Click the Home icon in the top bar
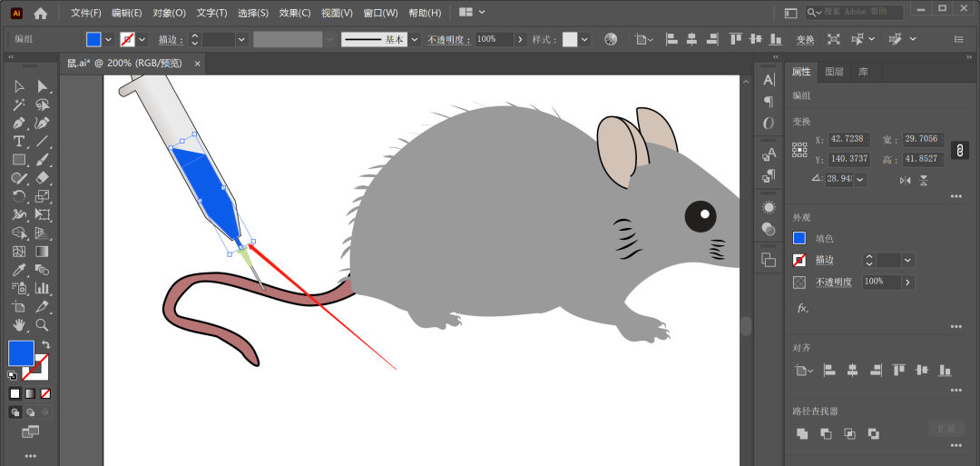This screenshot has width=980, height=466. tap(40, 13)
